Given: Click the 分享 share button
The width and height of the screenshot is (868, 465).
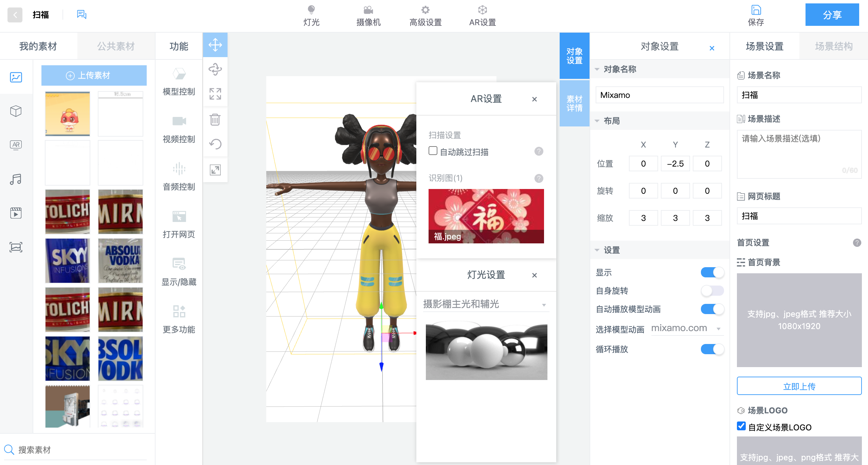Looking at the screenshot, I should (832, 15).
